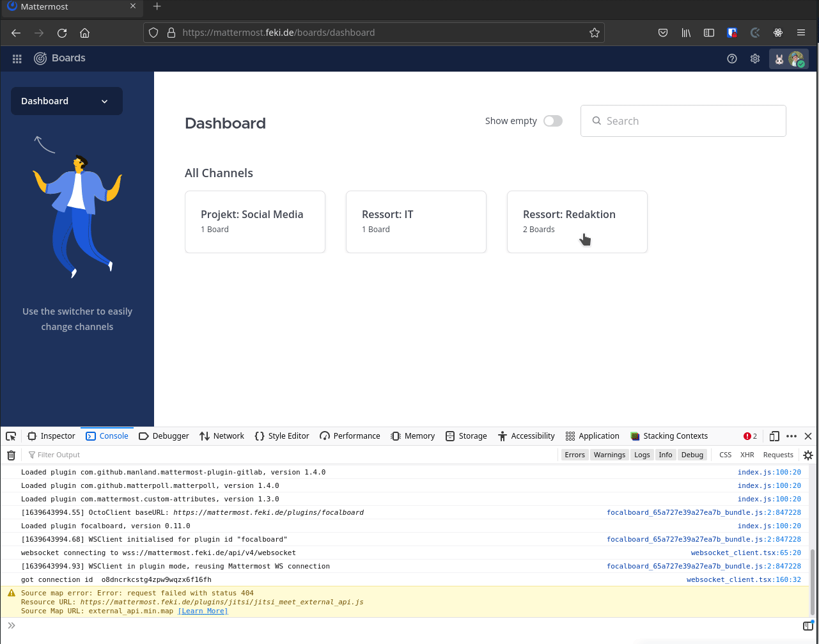Open Mattermost settings via the gear icon

(x=755, y=58)
